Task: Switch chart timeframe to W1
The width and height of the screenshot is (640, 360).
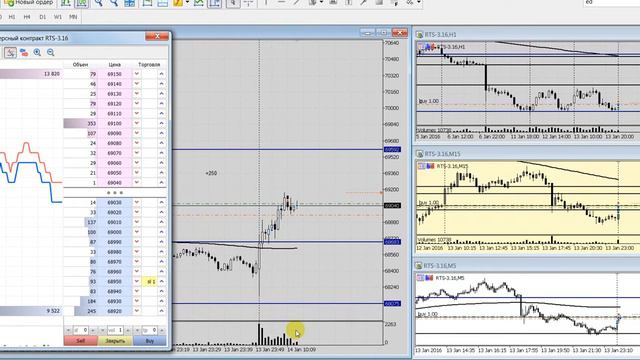Action: coord(58,17)
